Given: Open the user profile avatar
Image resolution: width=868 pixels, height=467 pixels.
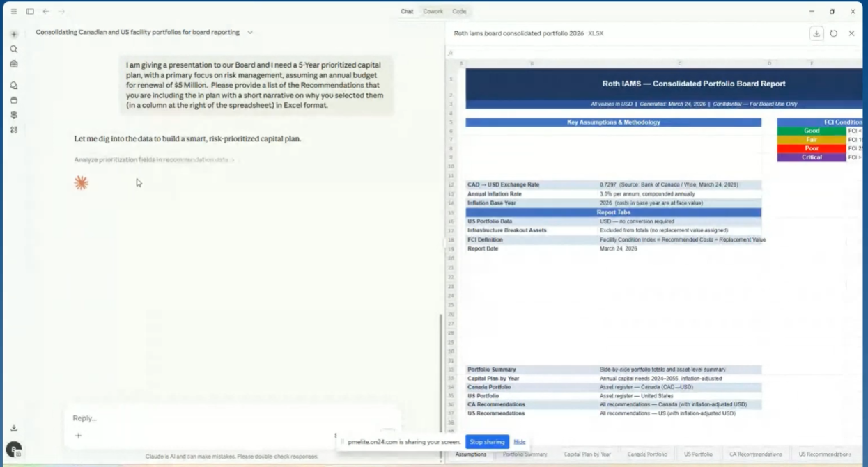Looking at the screenshot, I should coord(14,450).
